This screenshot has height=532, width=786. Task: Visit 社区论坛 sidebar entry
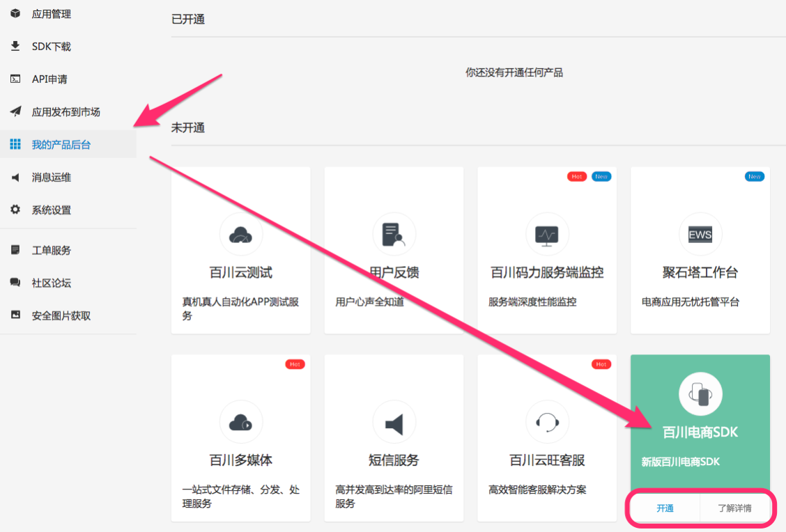[51, 283]
